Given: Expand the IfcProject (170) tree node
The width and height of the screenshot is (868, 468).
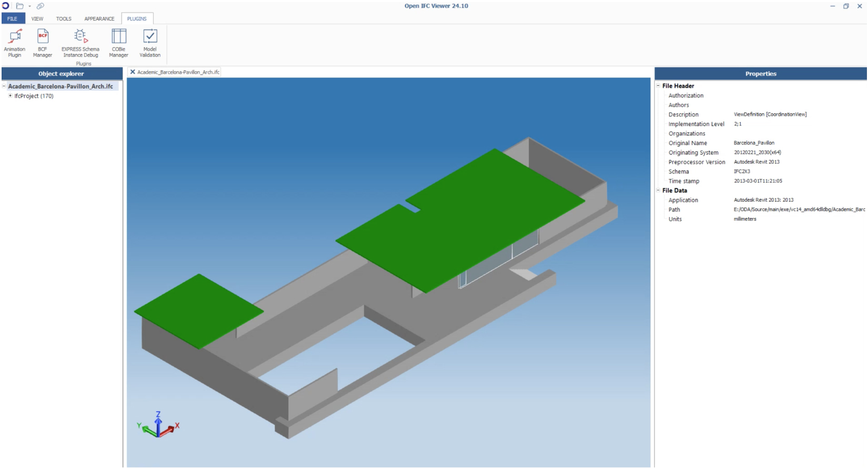Looking at the screenshot, I should (x=10, y=96).
